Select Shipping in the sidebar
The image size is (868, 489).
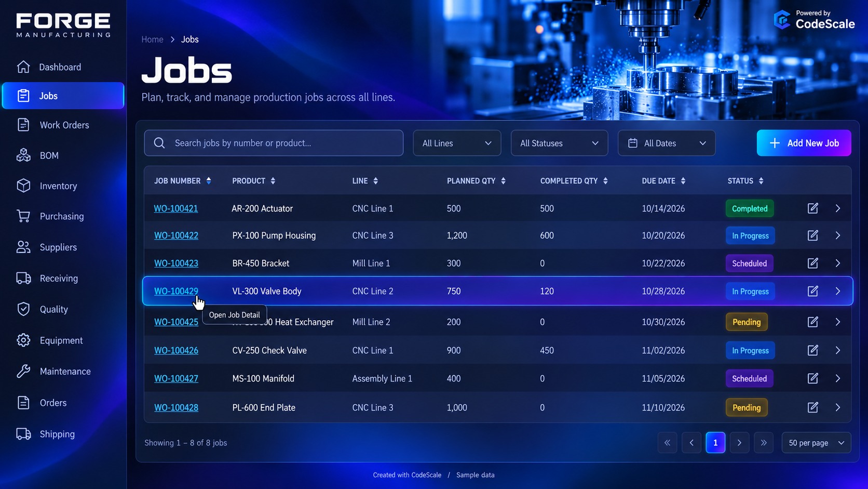(x=63, y=434)
